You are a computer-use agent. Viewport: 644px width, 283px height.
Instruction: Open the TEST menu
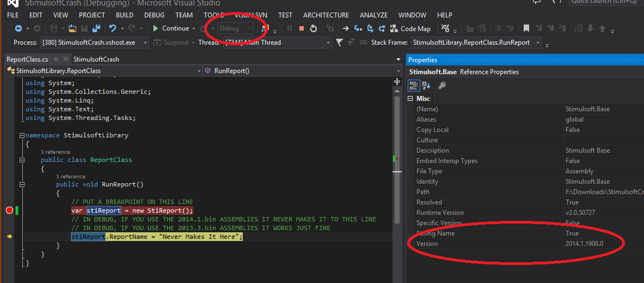(x=285, y=15)
